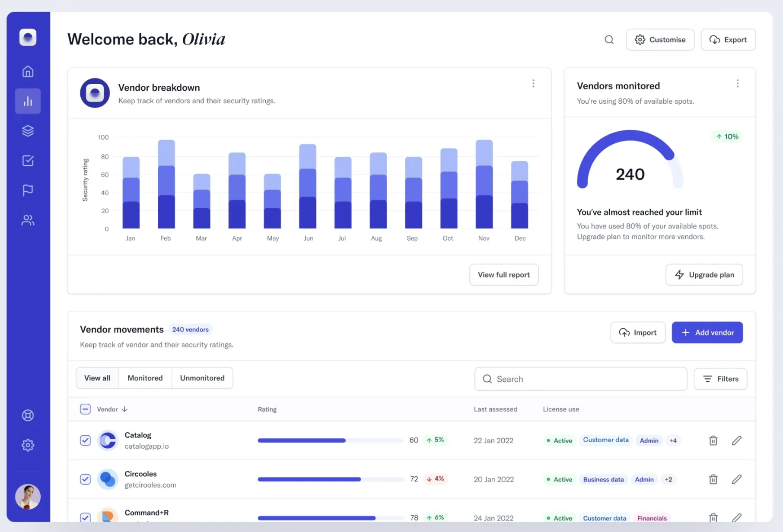This screenshot has height=532, width=783.
Task: Open Vendors monitored three-dot menu
Action: coord(738,83)
